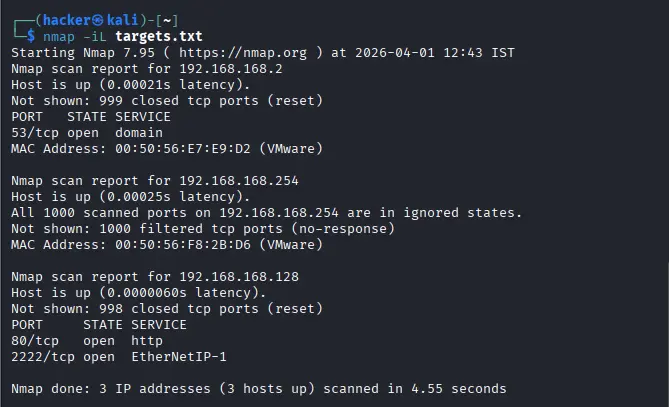Click the 'ignored states' line
This screenshot has height=407, width=669.
coord(266,213)
